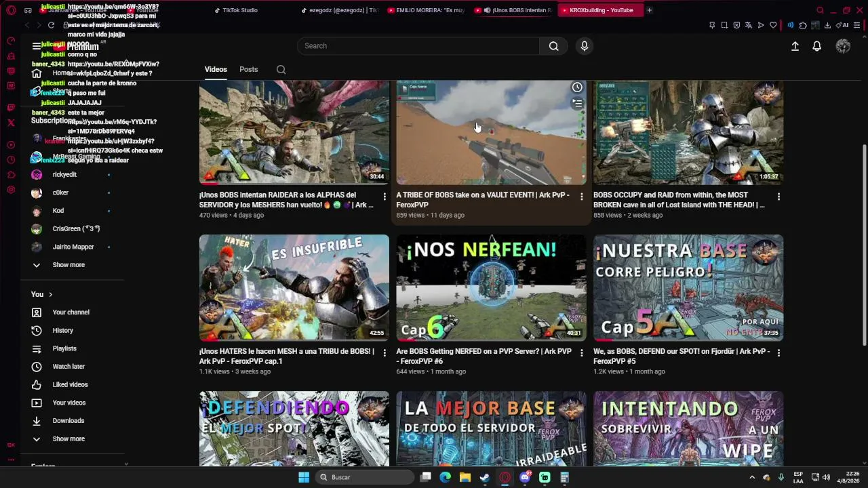Open Opera downloads icon in the toolbar
The image size is (868, 488).
829,25
